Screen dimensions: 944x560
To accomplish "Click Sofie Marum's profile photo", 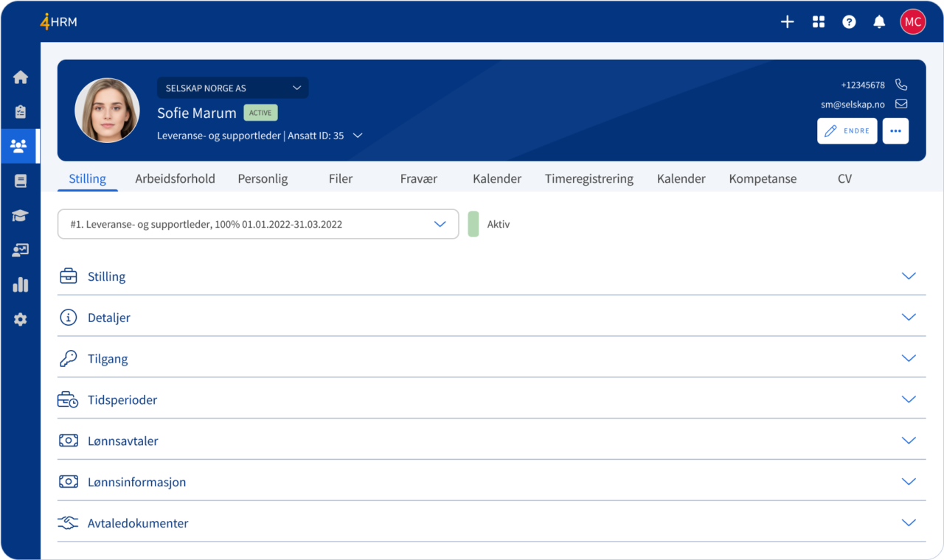I will [107, 110].
